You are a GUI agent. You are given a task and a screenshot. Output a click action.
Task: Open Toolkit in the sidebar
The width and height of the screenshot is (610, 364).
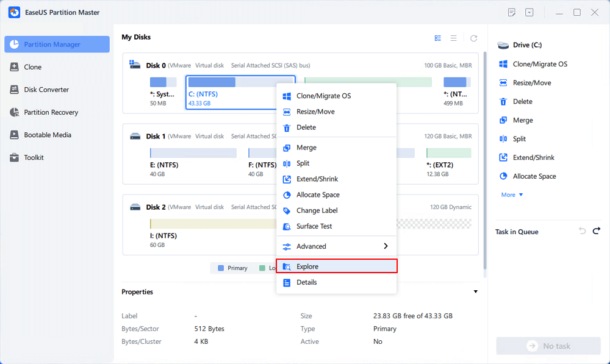pos(34,157)
